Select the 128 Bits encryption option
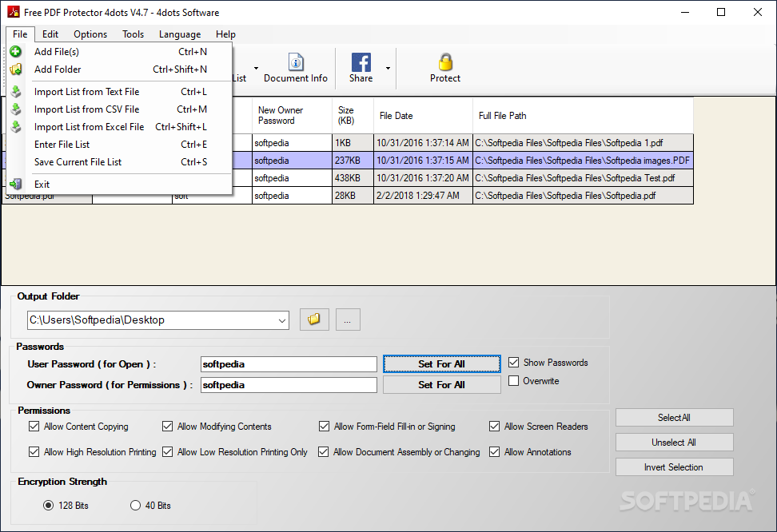Screen dimensions: 777x532 [48, 506]
